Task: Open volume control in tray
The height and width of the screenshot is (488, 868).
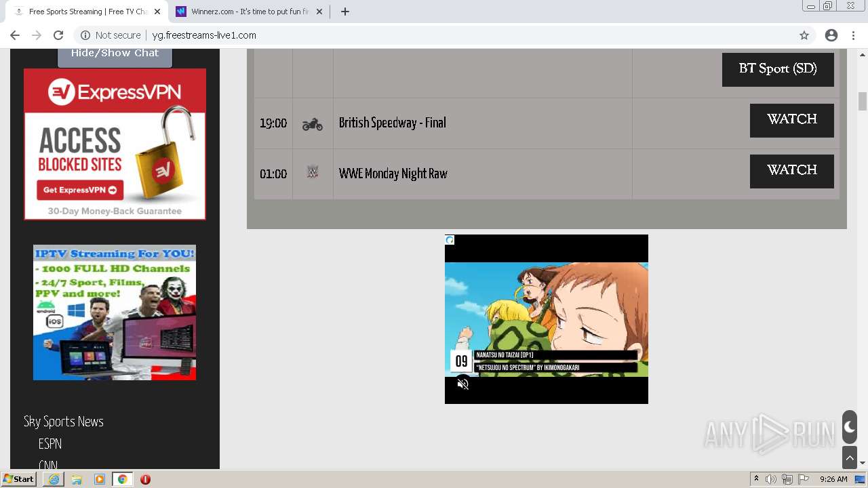Action: click(x=771, y=479)
